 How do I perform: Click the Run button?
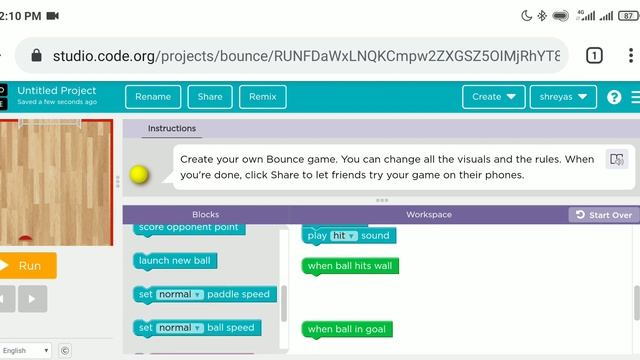click(27, 266)
